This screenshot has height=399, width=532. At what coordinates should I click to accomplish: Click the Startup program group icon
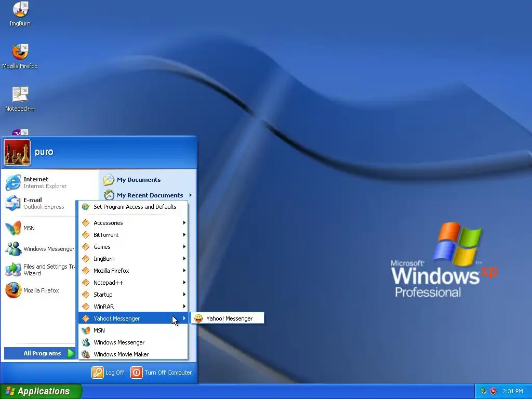click(x=86, y=295)
